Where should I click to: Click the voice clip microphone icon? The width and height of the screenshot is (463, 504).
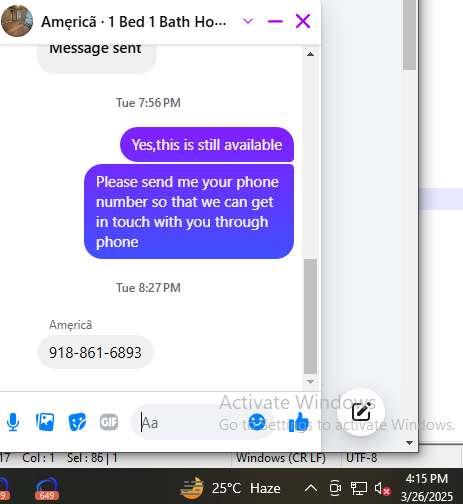point(13,422)
